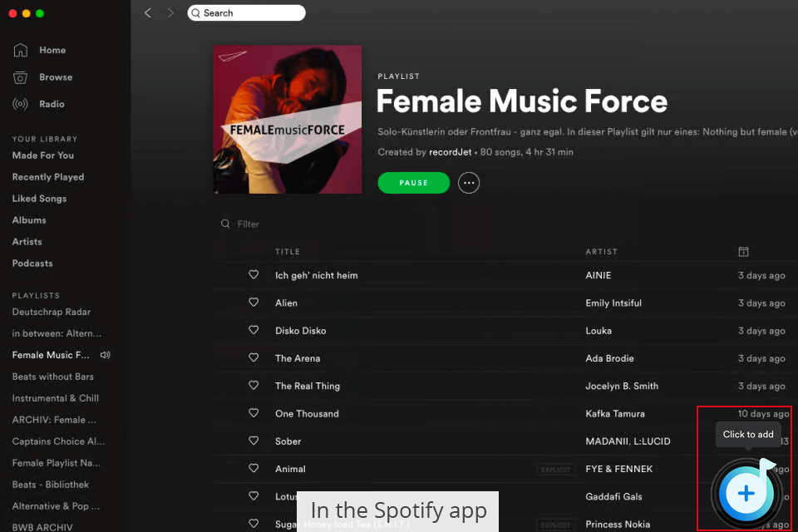
Task: Select the Alternative & Pop ... playlist
Action: [x=56, y=506]
